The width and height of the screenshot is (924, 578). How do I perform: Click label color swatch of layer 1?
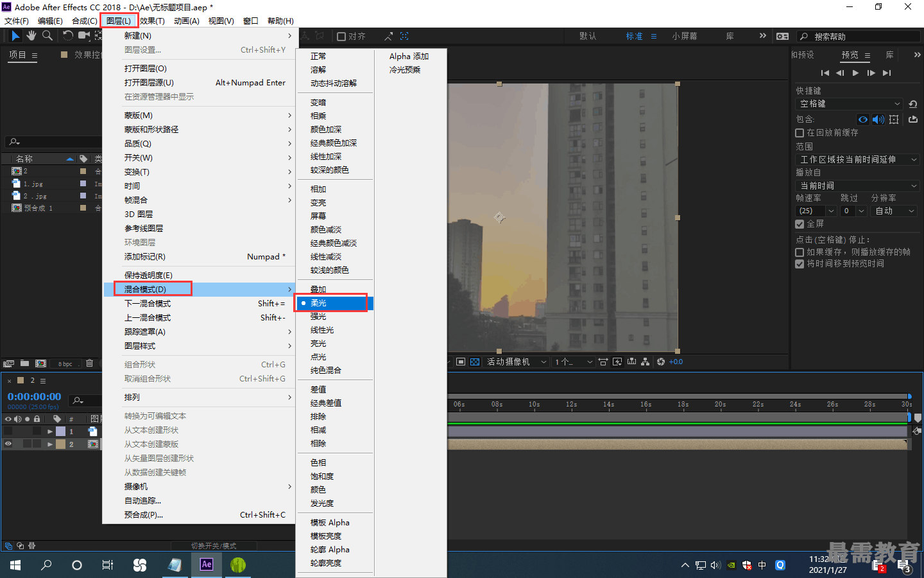click(x=60, y=432)
